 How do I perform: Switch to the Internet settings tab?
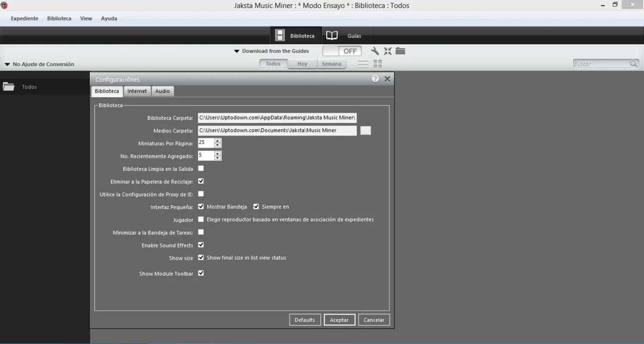137,91
